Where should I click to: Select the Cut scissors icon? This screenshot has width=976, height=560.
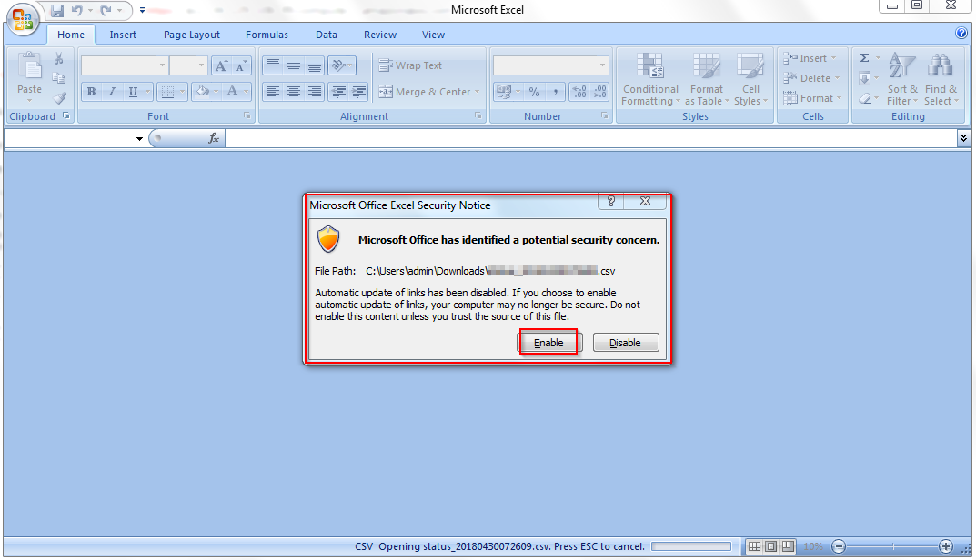[x=58, y=58]
